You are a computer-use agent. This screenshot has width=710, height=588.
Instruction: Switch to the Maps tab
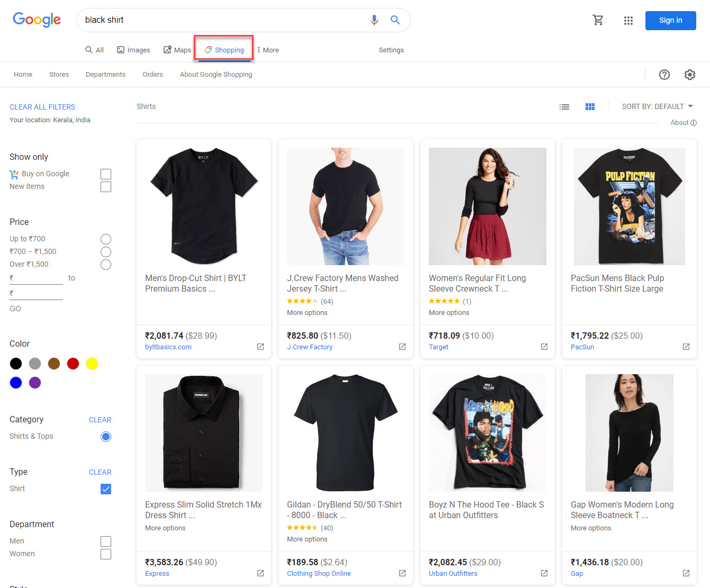(x=177, y=50)
